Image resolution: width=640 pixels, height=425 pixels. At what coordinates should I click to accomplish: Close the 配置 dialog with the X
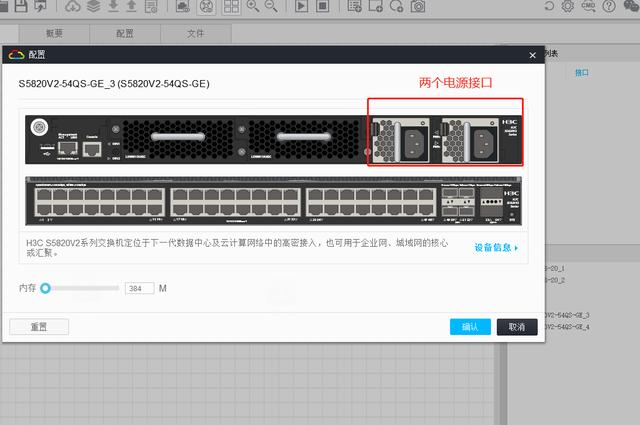pyautogui.click(x=532, y=55)
